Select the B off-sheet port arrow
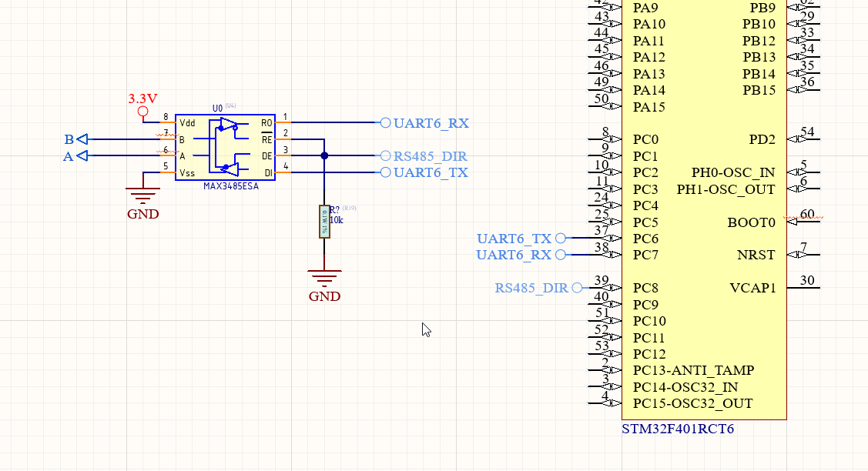Screen dimensions: 868x471 [82, 139]
